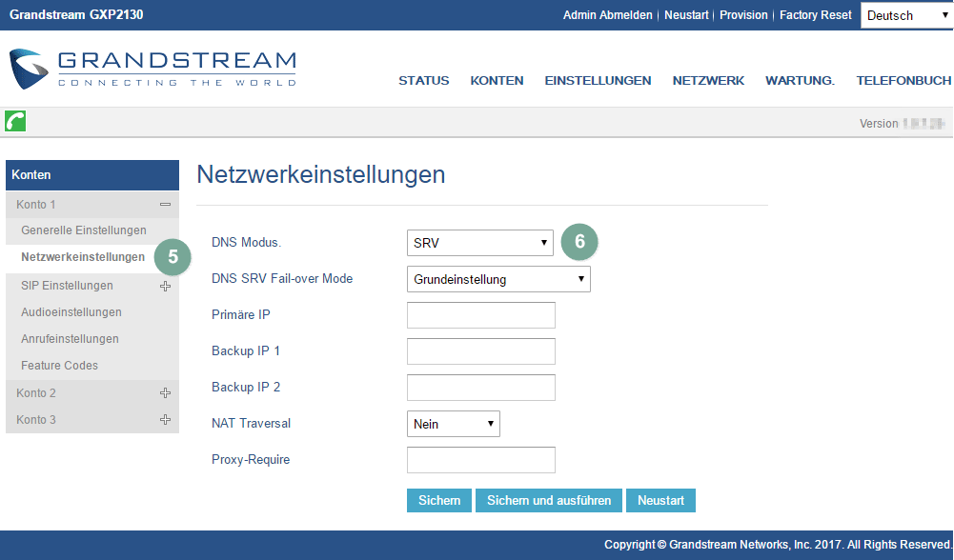
Task: Click the Sichern button
Action: click(x=439, y=501)
